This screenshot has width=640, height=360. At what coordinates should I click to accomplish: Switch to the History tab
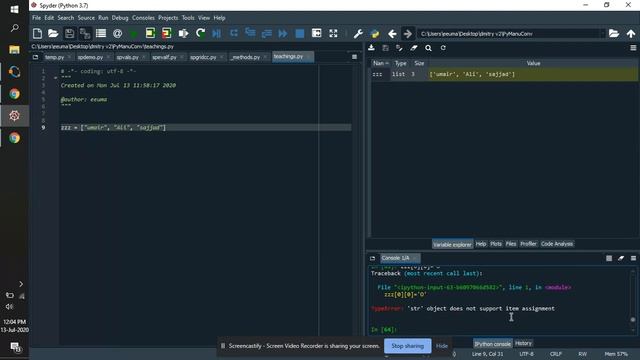pos(523,343)
